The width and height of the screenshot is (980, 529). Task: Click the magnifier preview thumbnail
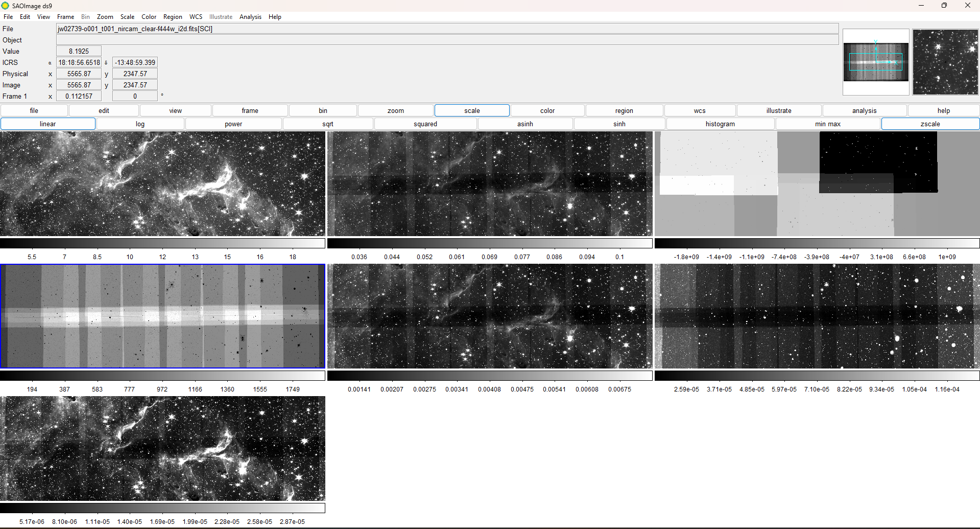pos(945,62)
